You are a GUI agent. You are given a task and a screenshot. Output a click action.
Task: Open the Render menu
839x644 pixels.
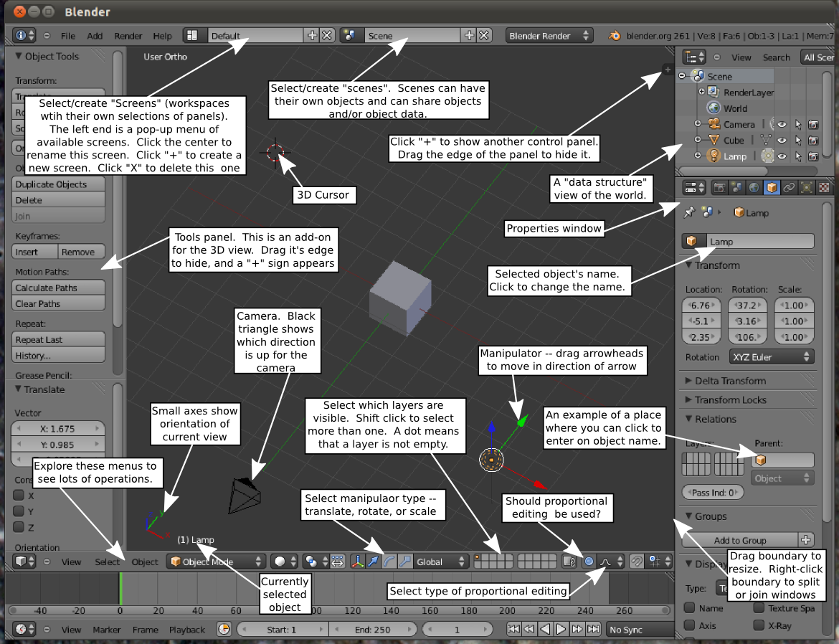(128, 36)
